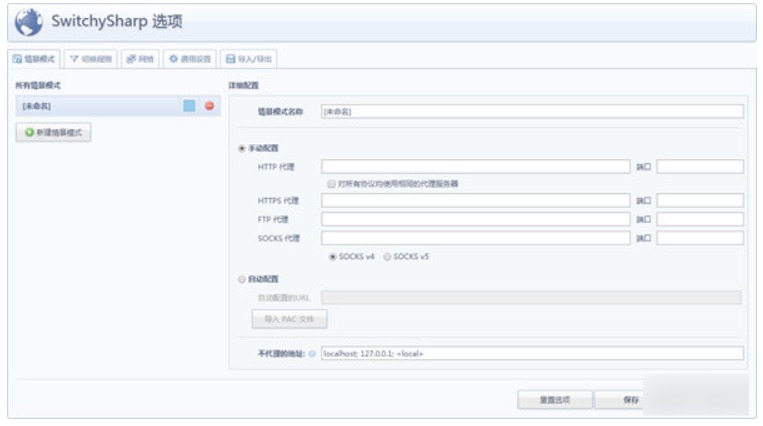Click the SwitchySharp globe logo

coord(29,22)
